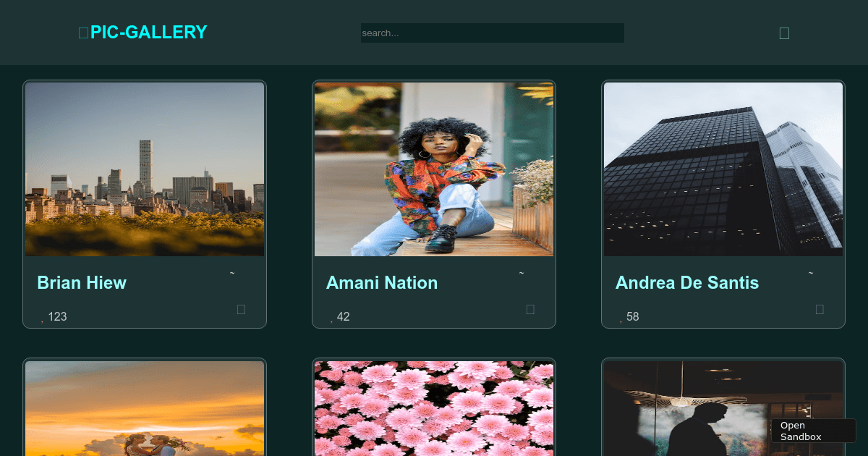Click the 42 likes counter on Amani Nation's card
Image resolution: width=868 pixels, height=456 pixels.
[343, 316]
